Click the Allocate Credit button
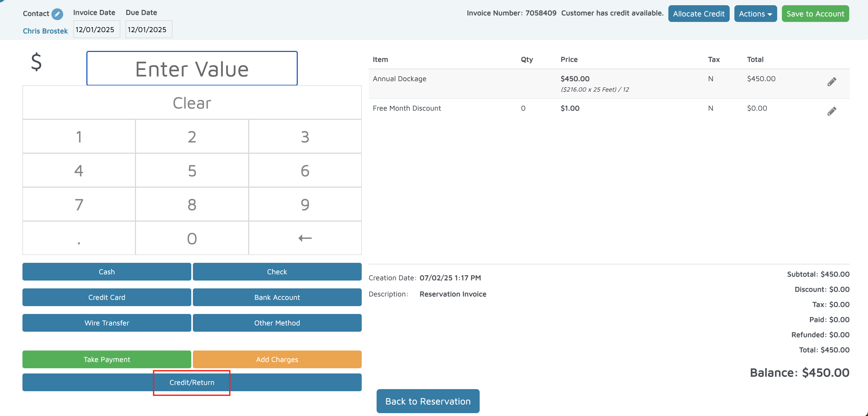The height and width of the screenshot is (416, 868). point(699,14)
